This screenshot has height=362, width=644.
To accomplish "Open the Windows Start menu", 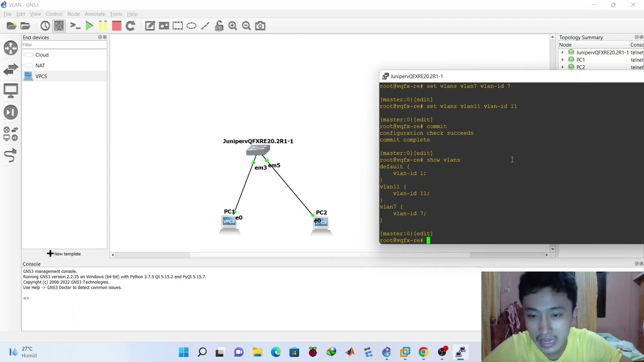I will click(x=184, y=352).
